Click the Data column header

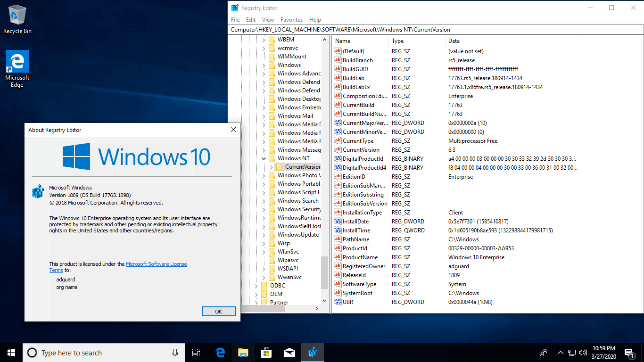513,41
